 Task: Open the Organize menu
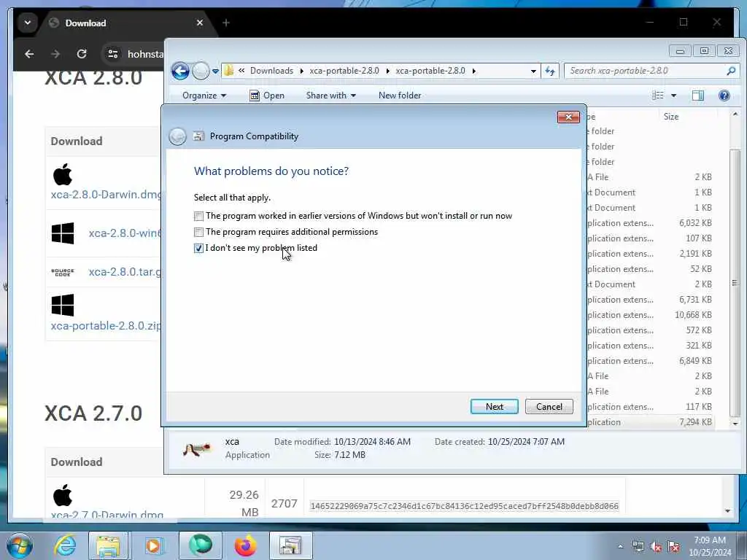click(204, 96)
